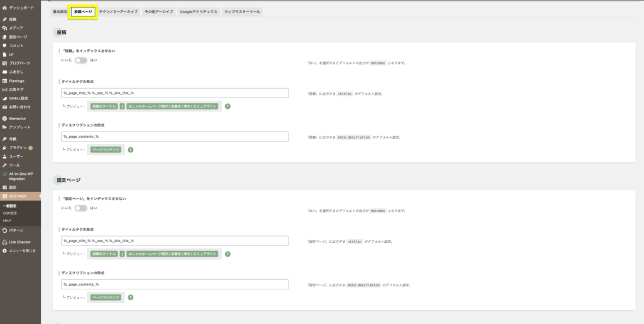Switch to the 基本設定 tab

[60, 12]
